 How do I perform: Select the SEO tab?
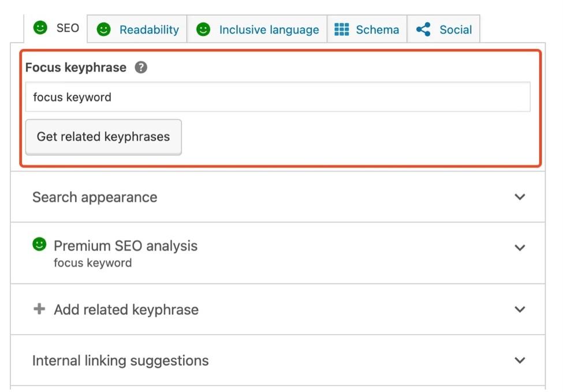click(x=55, y=28)
